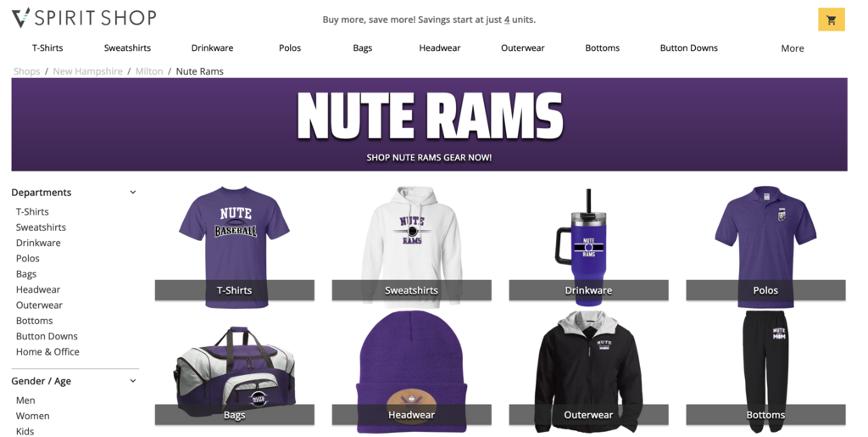This screenshot has height=437, width=868.
Task: Select the purple Polos product tile
Action: tap(765, 246)
